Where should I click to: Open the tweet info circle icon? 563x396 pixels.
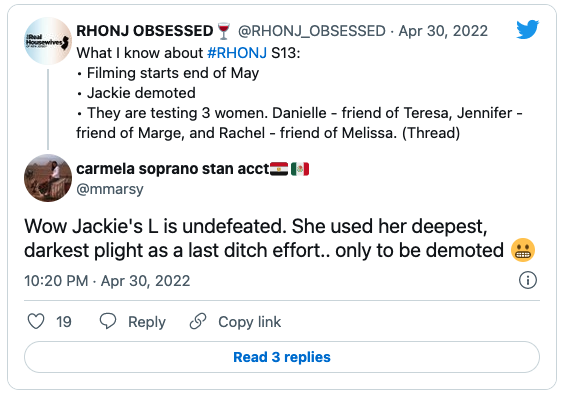tap(528, 280)
